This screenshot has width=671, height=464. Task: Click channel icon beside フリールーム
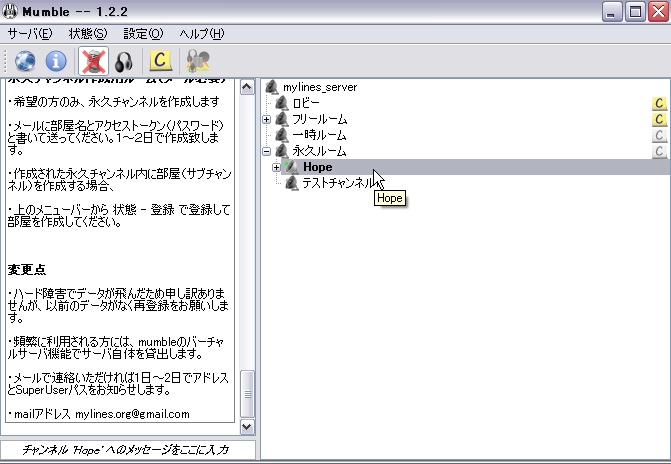coord(282,119)
